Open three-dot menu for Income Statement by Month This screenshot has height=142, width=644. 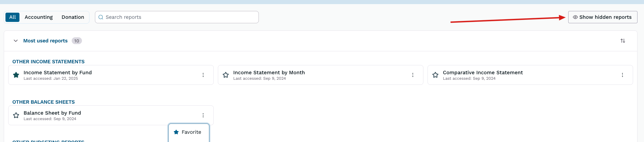[413, 75]
